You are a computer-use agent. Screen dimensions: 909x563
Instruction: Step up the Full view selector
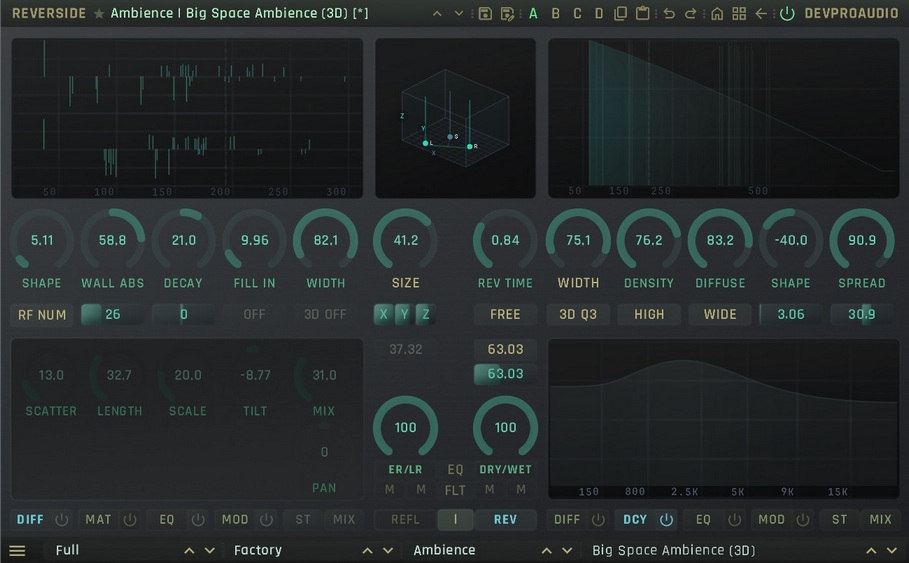point(189,551)
